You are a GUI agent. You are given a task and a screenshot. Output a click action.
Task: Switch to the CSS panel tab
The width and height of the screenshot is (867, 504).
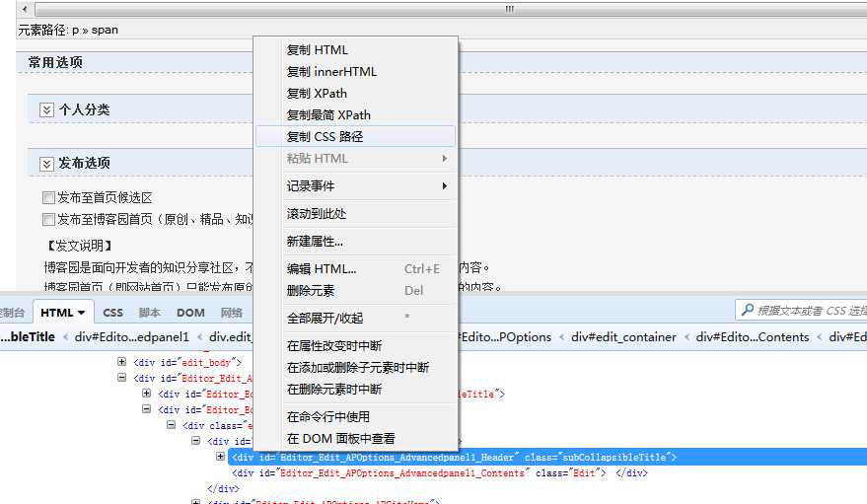[112, 313]
